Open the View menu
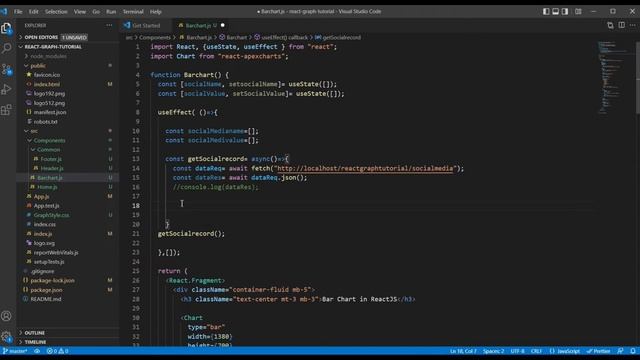Image resolution: width=640 pixels, height=360 pixels. (80, 11)
